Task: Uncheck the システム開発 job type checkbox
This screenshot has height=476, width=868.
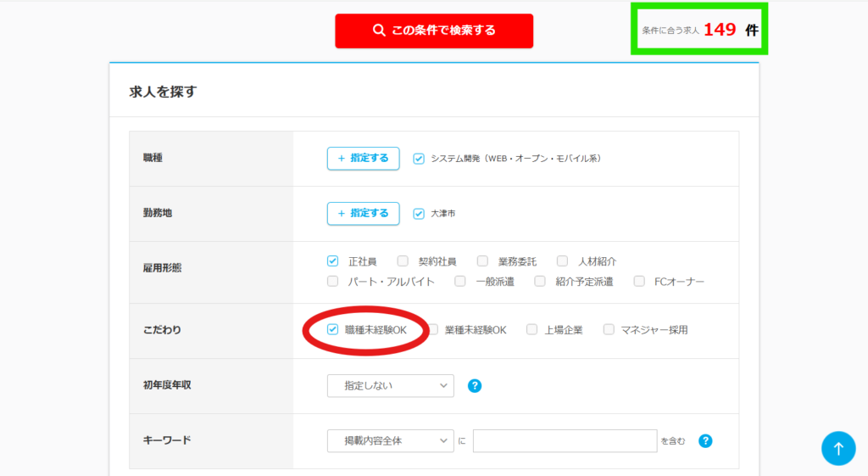Action: pyautogui.click(x=419, y=159)
